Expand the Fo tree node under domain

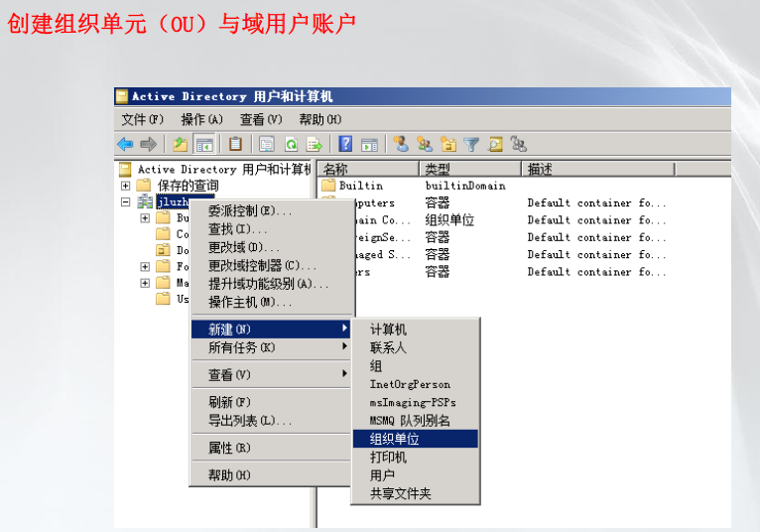[145, 267]
